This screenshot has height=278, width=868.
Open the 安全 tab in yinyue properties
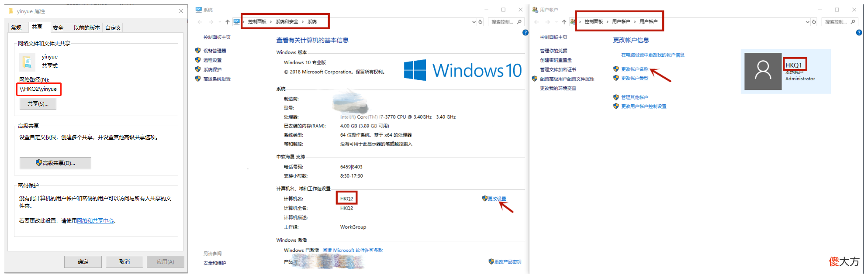tap(58, 27)
